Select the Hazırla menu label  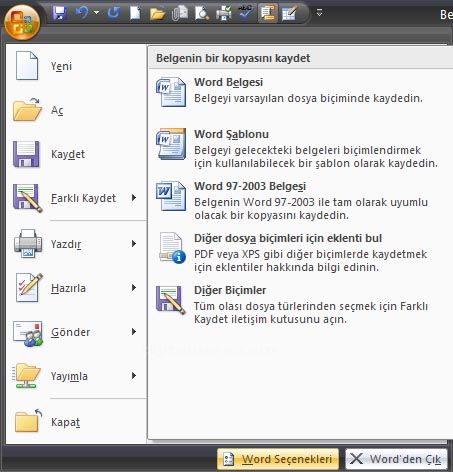68,288
